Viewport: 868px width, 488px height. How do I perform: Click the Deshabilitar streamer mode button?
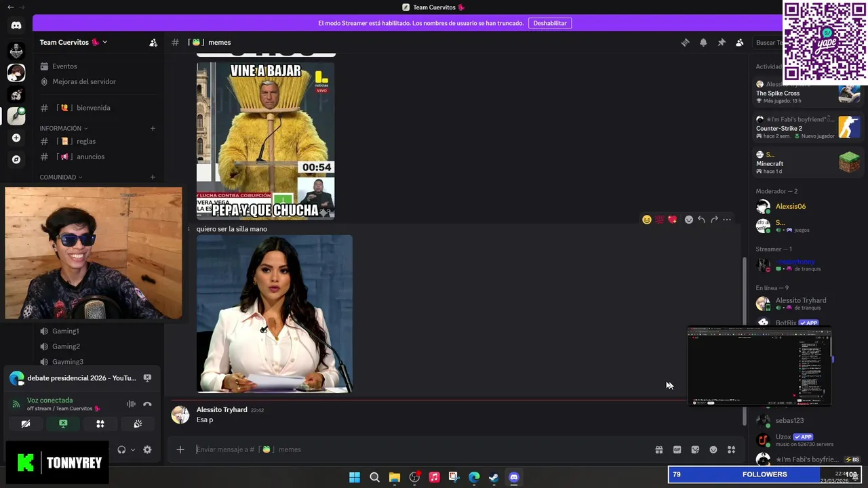tap(550, 23)
